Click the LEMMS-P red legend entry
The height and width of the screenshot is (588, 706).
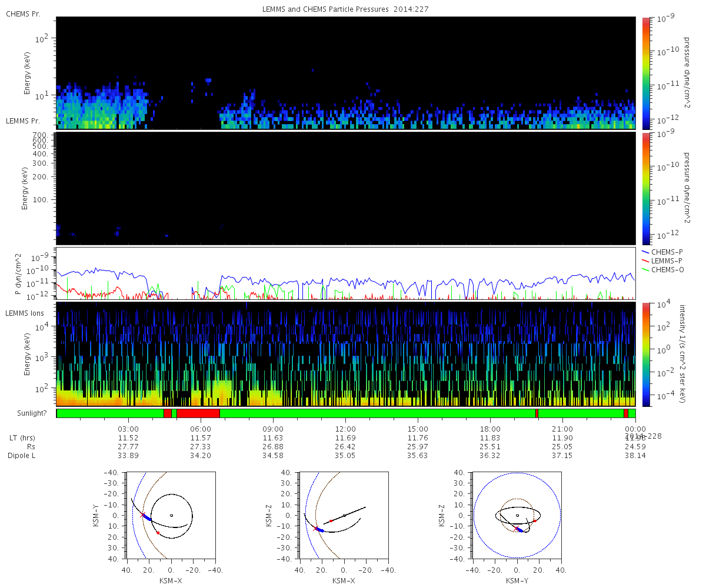point(666,260)
